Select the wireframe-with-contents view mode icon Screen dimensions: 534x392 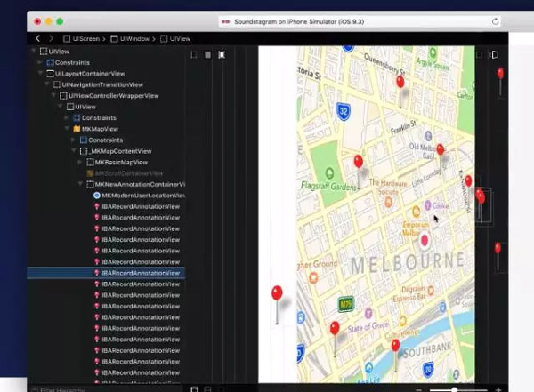[x=222, y=55]
